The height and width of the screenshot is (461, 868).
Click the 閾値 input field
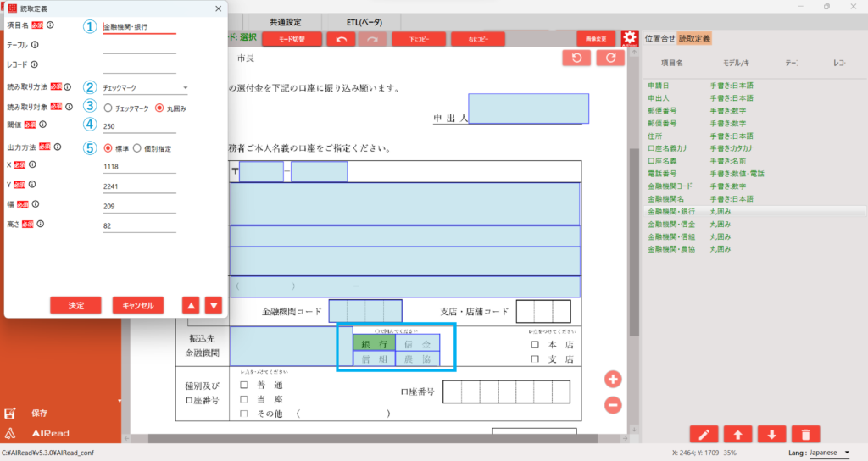tap(138, 127)
